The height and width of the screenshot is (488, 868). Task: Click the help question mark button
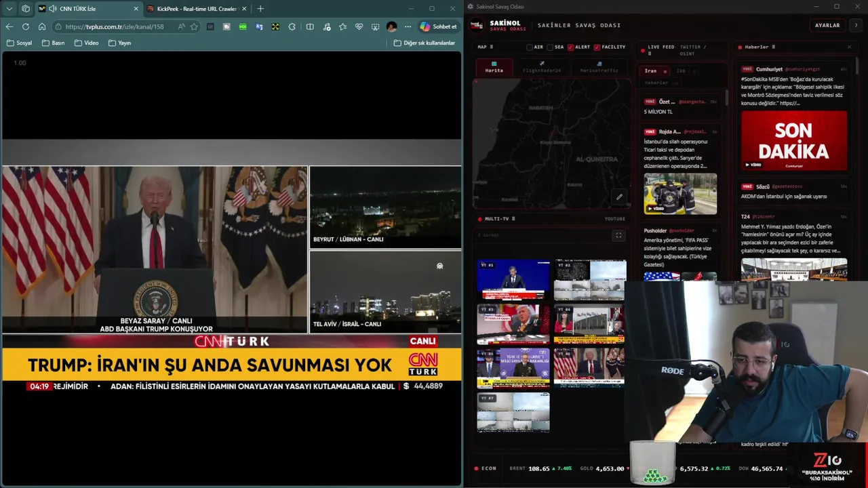[x=856, y=25]
